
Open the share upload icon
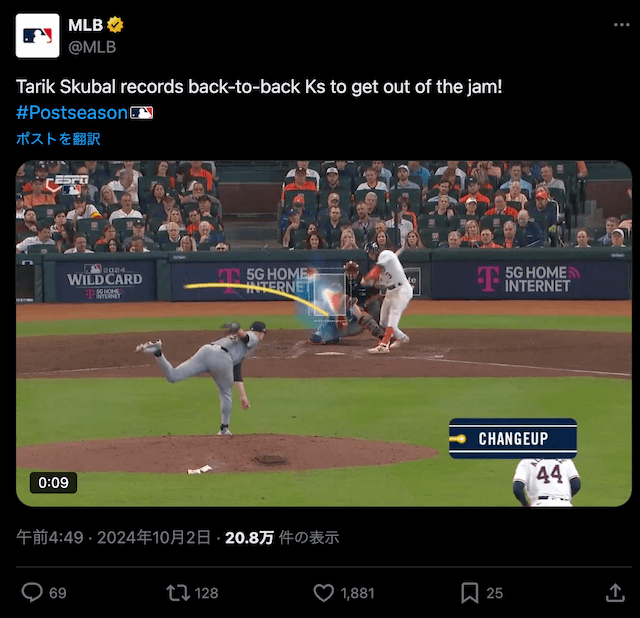click(x=616, y=593)
